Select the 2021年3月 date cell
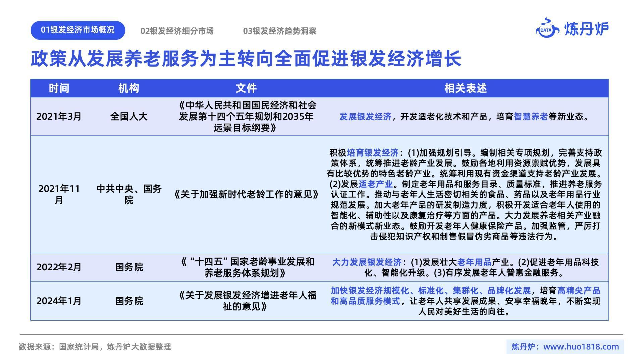Viewport: 644px width, 362px height. (x=59, y=117)
